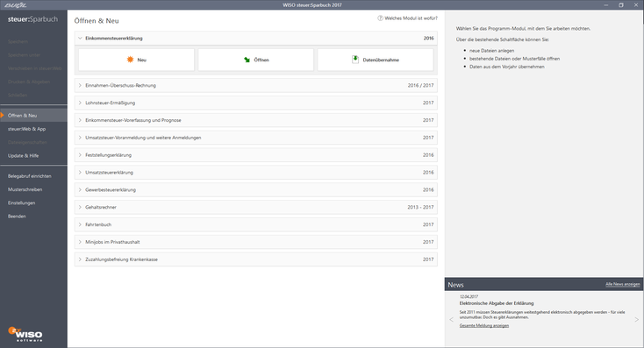Click the Datenübernahme document icon

pyautogui.click(x=355, y=60)
